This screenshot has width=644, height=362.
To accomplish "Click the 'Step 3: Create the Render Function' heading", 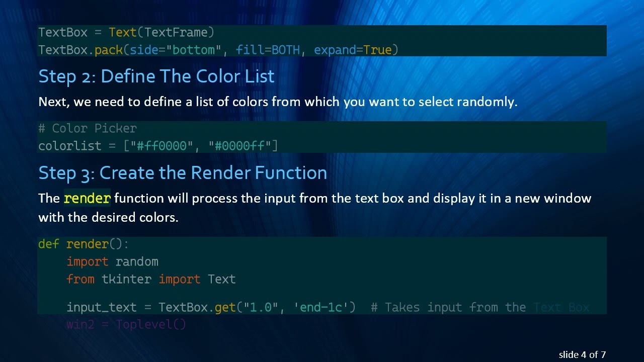I will click(183, 173).
